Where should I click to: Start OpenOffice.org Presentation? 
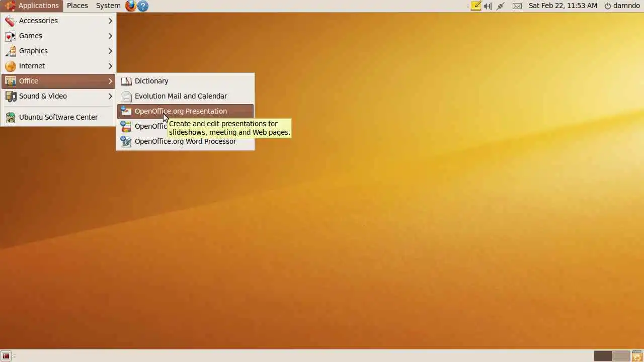pyautogui.click(x=185, y=111)
